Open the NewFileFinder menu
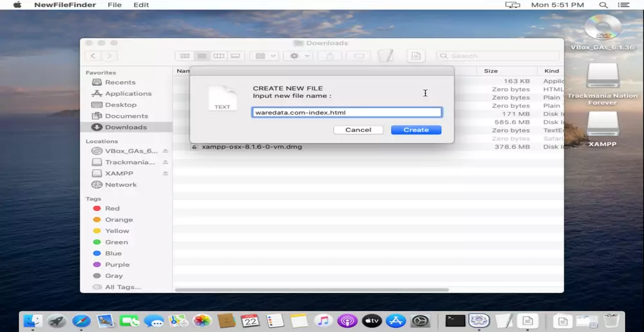 pyautogui.click(x=65, y=5)
